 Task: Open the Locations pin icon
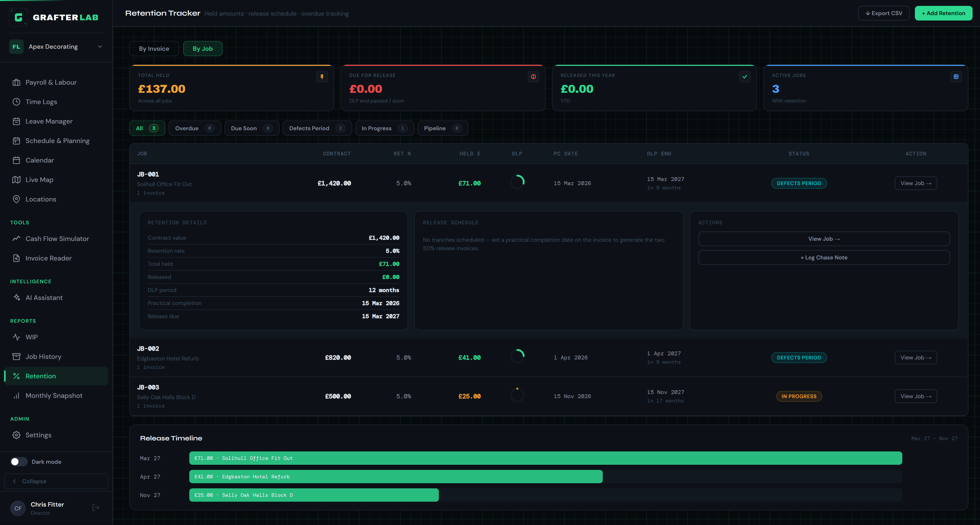tap(16, 199)
